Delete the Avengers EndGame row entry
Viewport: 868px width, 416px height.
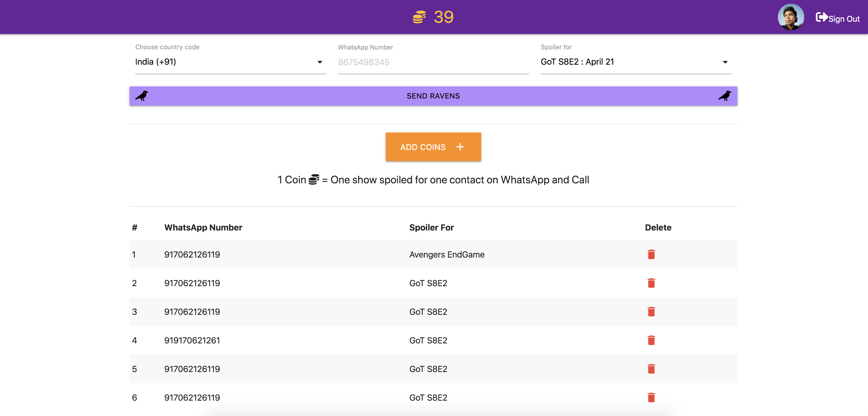tap(651, 254)
